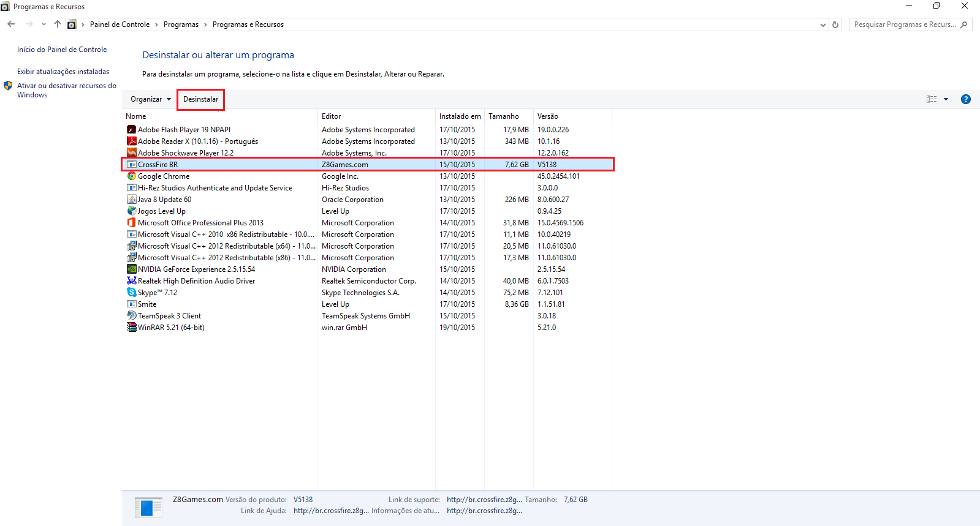
Task: Click the view layout options icon
Action: (x=932, y=99)
